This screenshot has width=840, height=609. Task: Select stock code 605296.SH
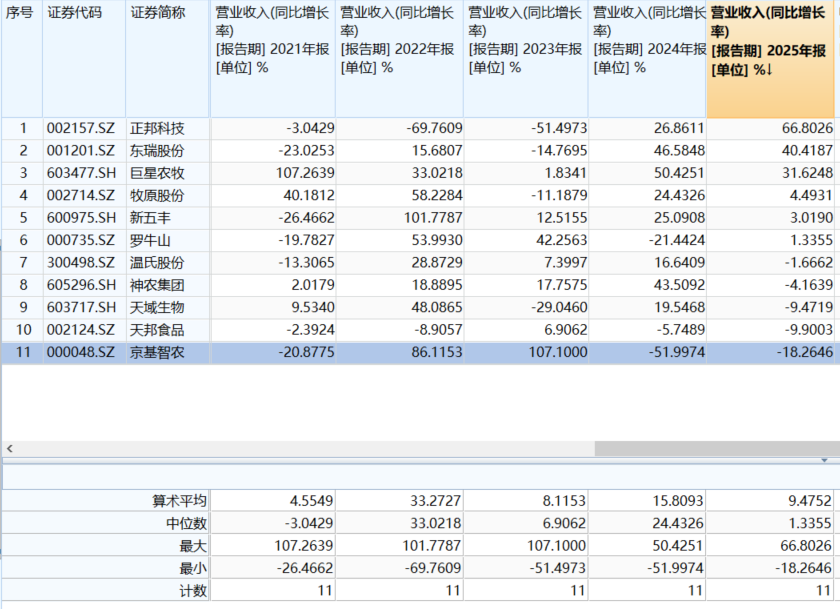click(81, 285)
